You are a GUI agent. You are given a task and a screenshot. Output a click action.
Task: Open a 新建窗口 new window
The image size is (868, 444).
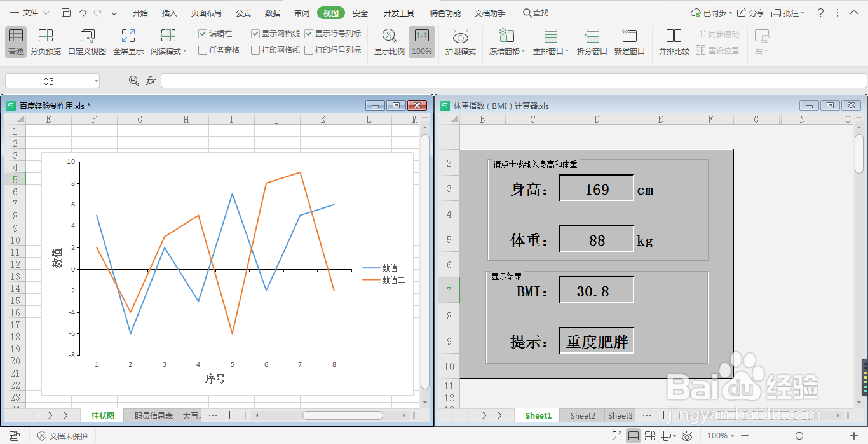(629, 43)
